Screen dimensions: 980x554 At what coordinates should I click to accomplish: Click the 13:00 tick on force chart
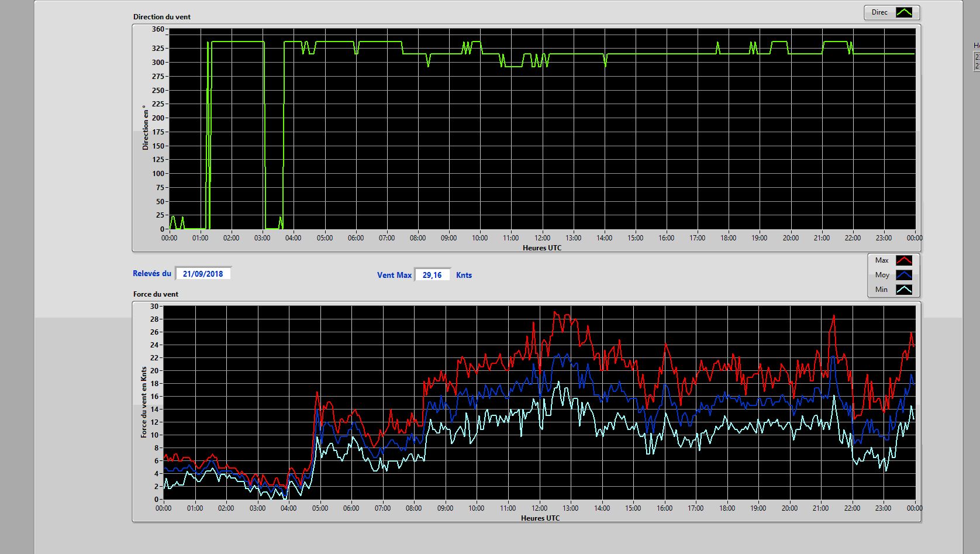(x=571, y=508)
